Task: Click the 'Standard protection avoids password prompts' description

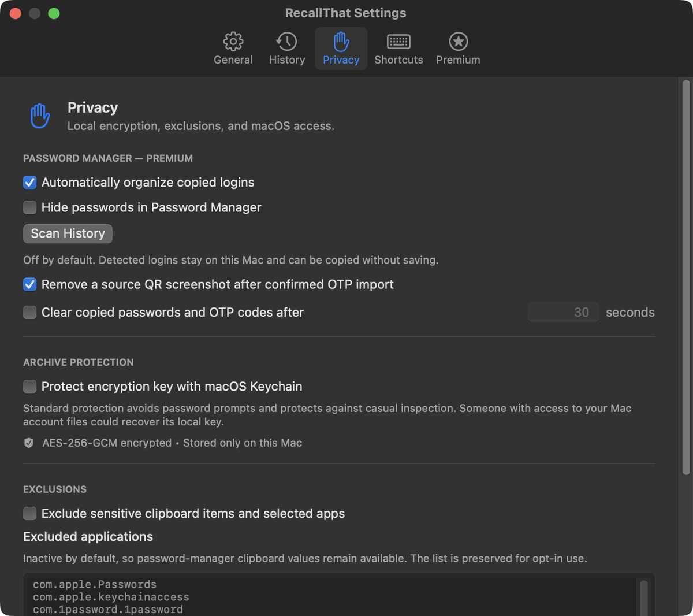Action: click(x=327, y=415)
